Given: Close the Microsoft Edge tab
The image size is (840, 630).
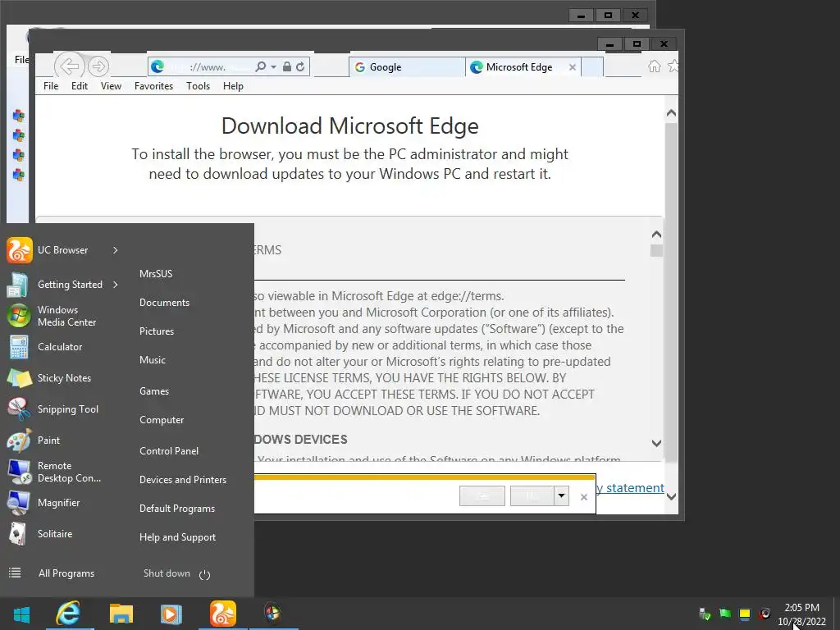Looking at the screenshot, I should pos(572,67).
